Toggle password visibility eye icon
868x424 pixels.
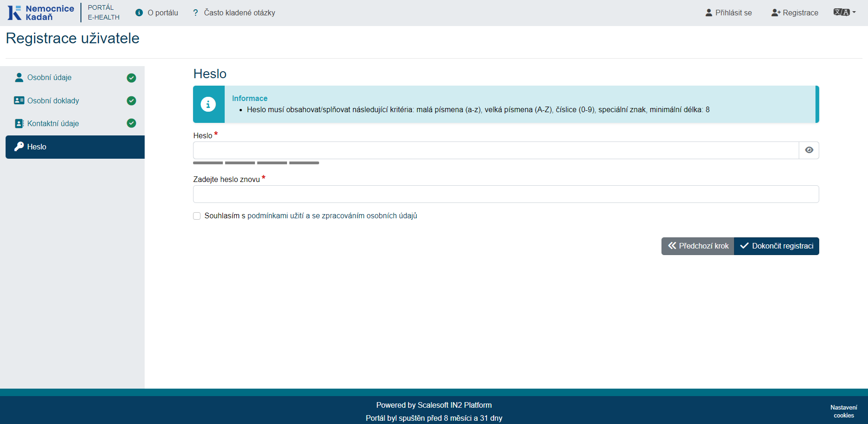pyautogui.click(x=809, y=150)
